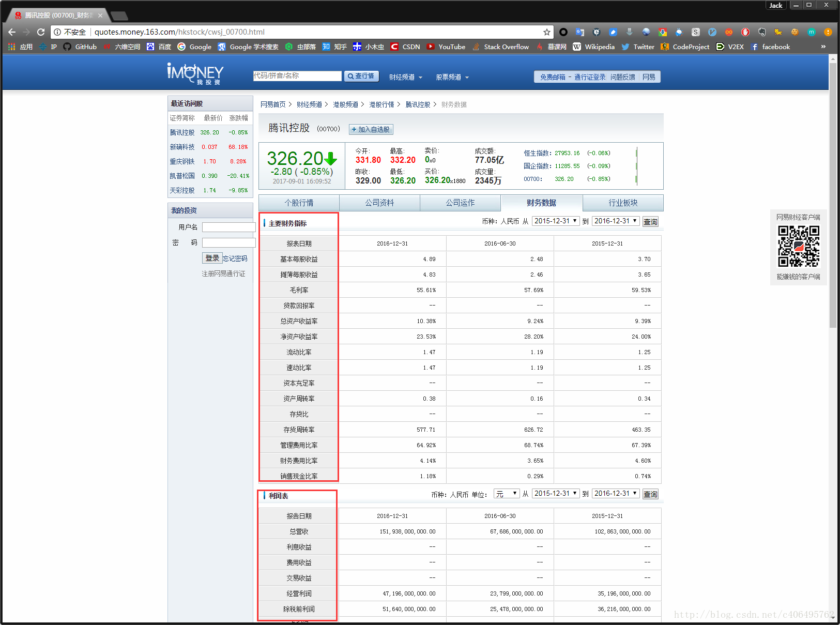840x625 pixels.
Task: Switch to the 公司资料 tab
Action: point(380,203)
